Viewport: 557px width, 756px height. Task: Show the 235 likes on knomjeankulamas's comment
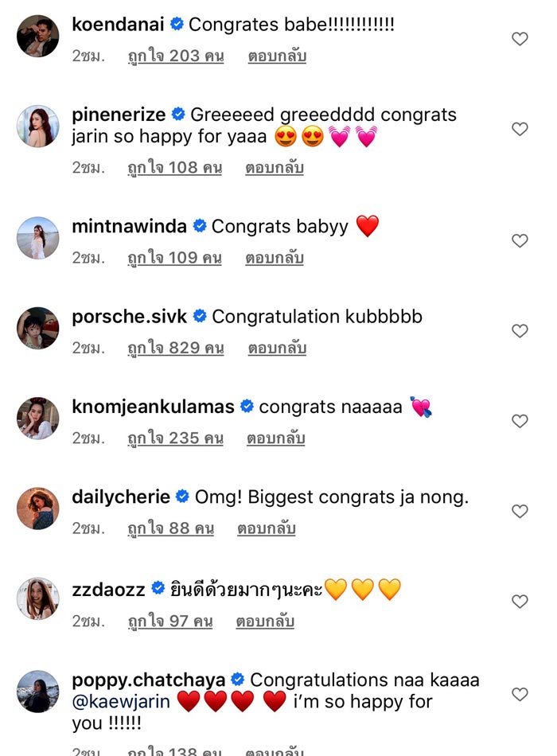(x=175, y=438)
